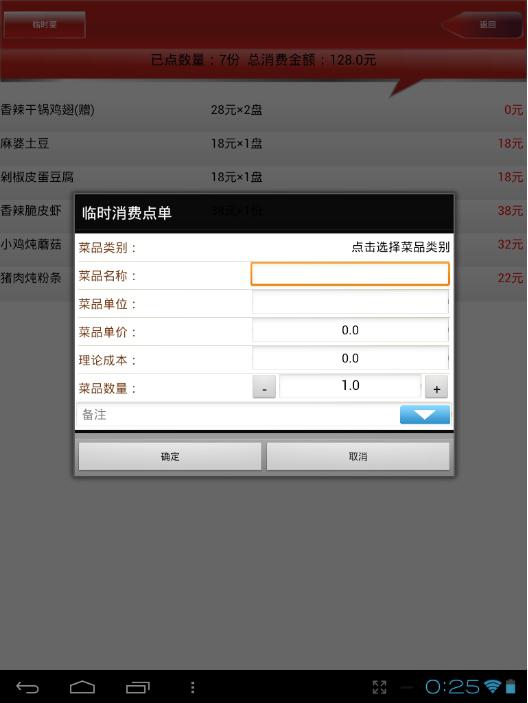Tap the fullscreen expand icon in status bar
This screenshot has height=703, width=528.
(x=379, y=687)
